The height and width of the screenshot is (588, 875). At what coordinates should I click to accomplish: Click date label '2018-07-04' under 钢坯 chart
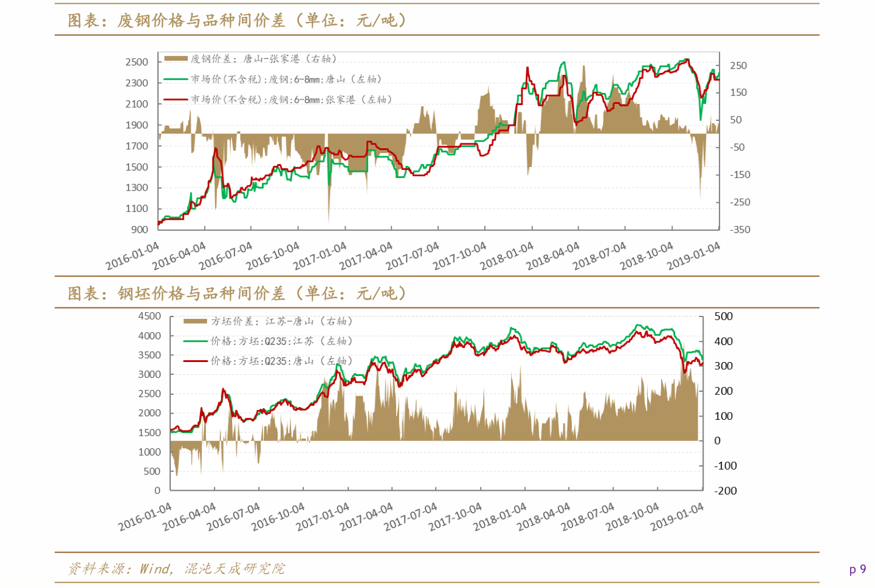pos(588,517)
